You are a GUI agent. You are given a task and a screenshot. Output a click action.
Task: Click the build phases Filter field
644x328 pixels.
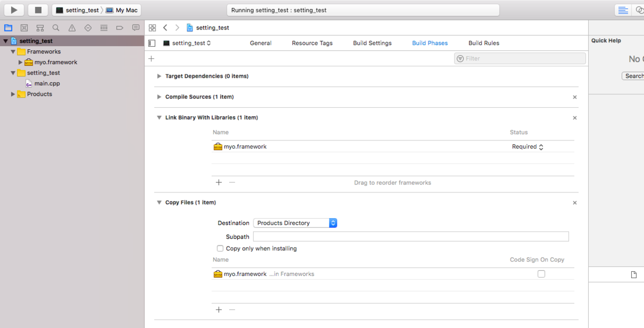[520, 58]
